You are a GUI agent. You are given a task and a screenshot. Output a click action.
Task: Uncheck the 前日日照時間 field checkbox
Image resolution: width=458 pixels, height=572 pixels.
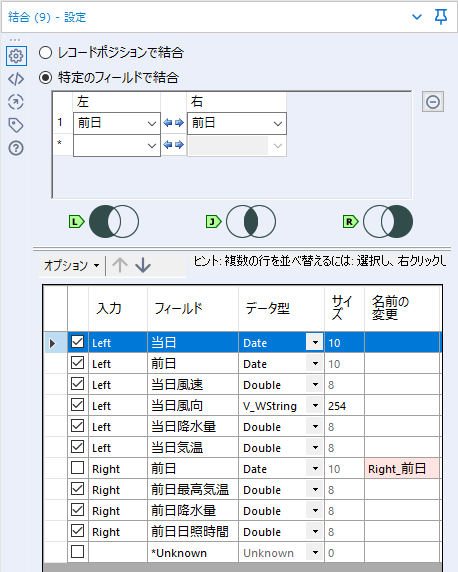click(x=77, y=531)
